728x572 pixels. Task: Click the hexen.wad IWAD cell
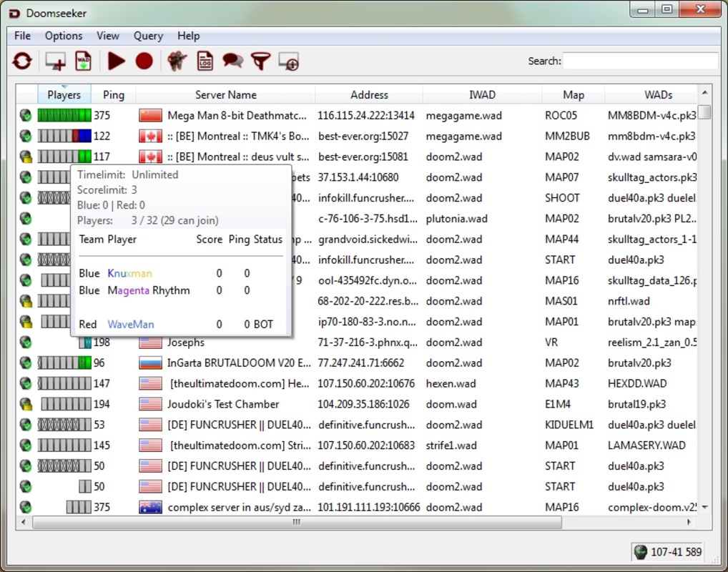(451, 383)
